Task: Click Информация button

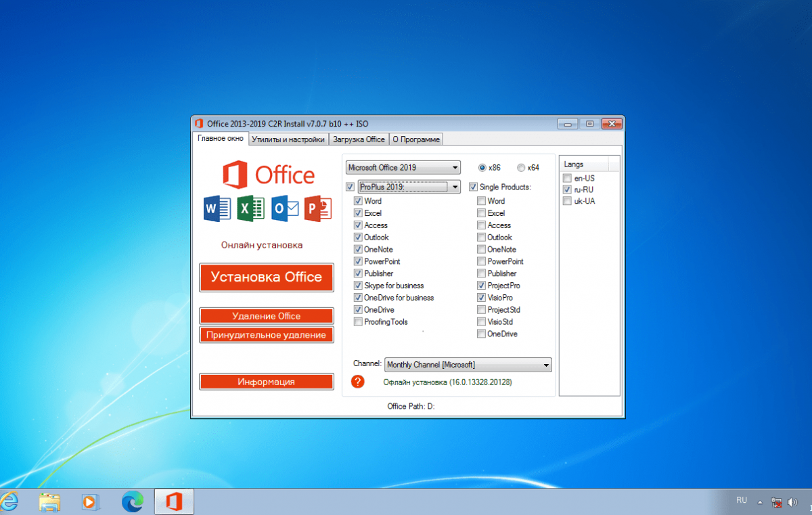Action: [267, 382]
